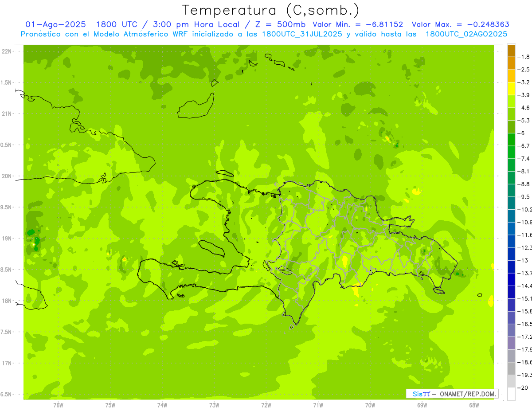Click the white swatch below -20
This screenshot has width=532, height=411.
[x=511, y=394]
